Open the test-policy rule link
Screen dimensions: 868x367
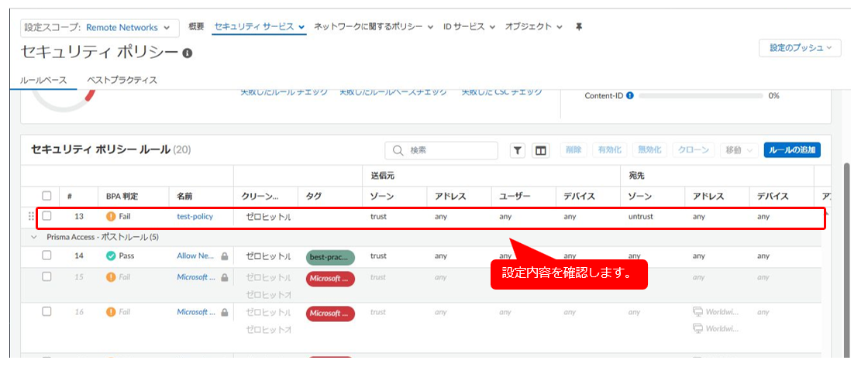pyautogui.click(x=195, y=217)
